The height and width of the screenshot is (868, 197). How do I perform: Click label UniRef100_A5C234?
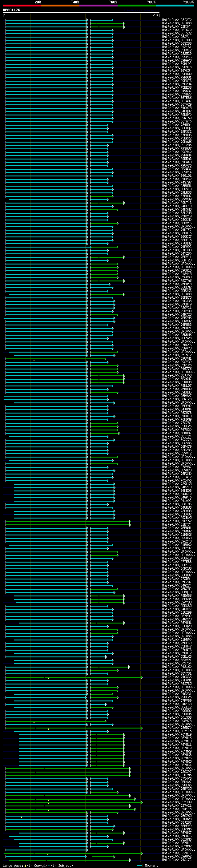point(177,84)
